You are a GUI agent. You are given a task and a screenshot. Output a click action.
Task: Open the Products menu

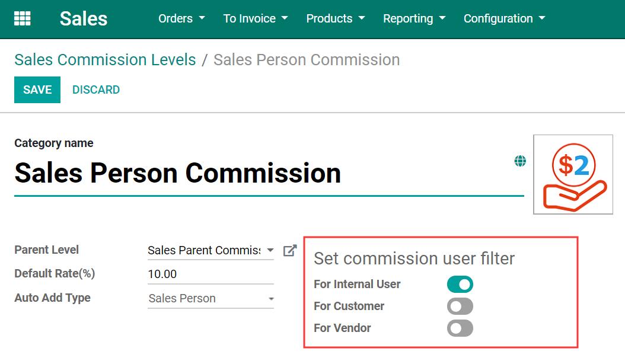click(x=335, y=18)
